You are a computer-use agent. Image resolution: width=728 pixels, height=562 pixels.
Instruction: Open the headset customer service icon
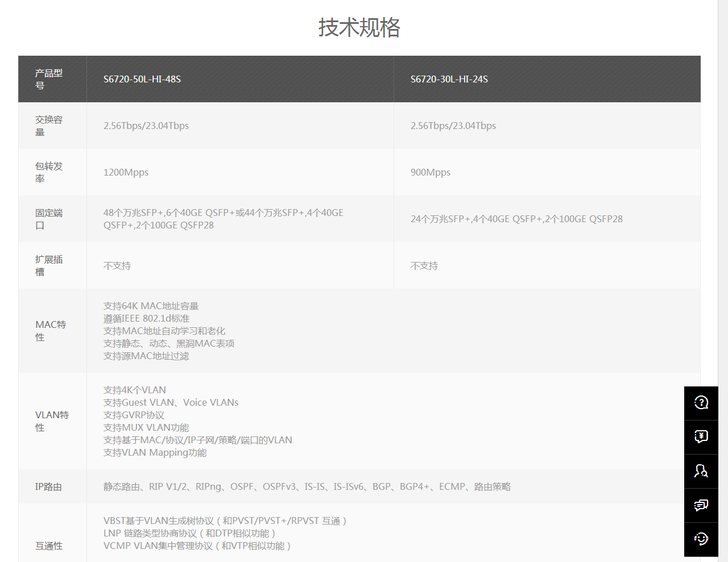(701, 539)
